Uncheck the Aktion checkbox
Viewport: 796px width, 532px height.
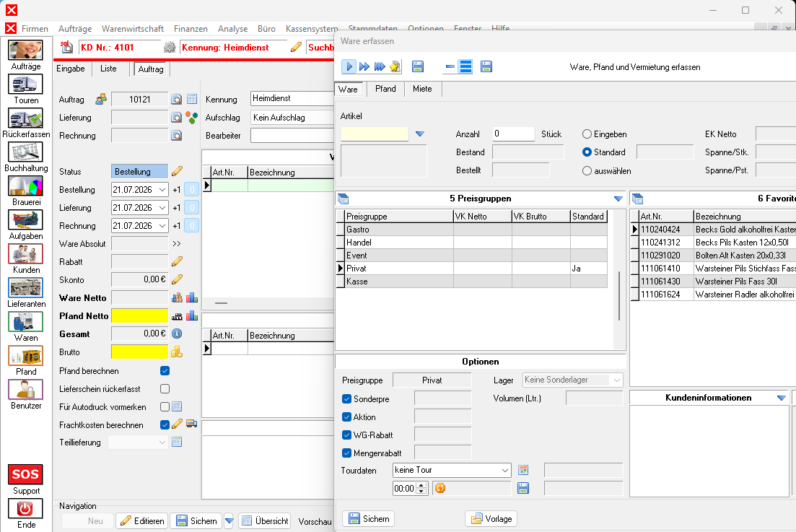346,417
